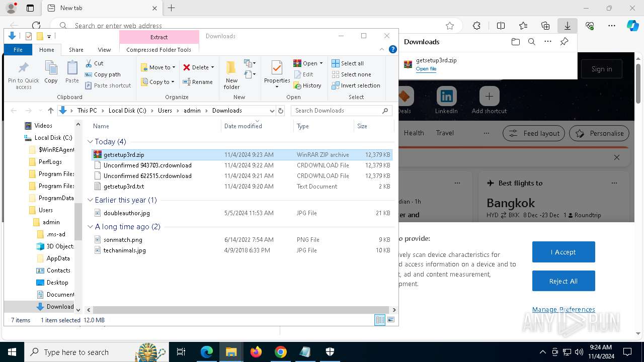Switch to the View ribbon tab

point(104,50)
